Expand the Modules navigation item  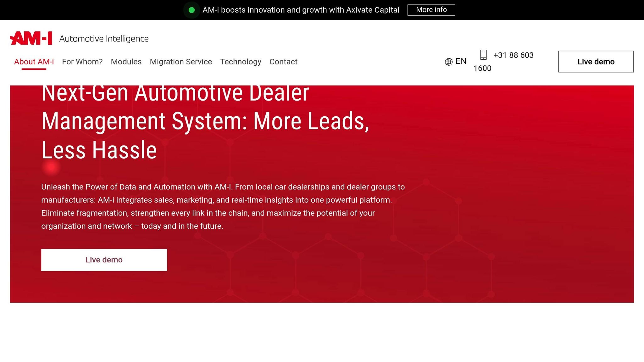126,62
